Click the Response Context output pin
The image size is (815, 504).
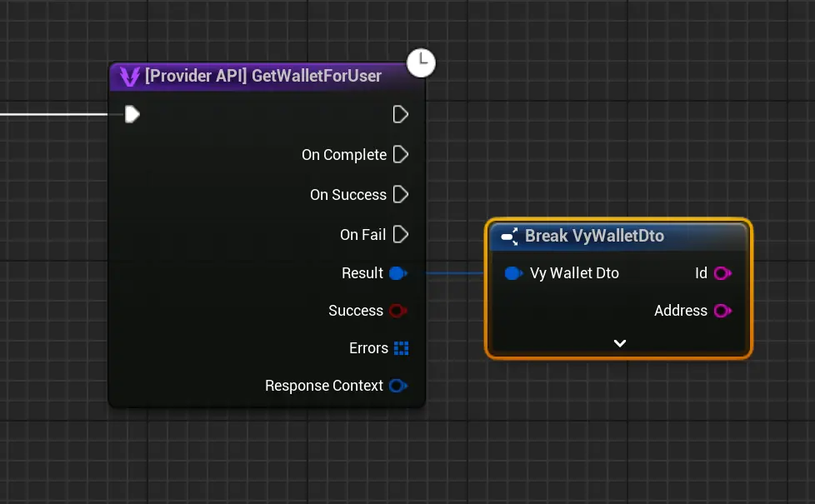pos(398,386)
